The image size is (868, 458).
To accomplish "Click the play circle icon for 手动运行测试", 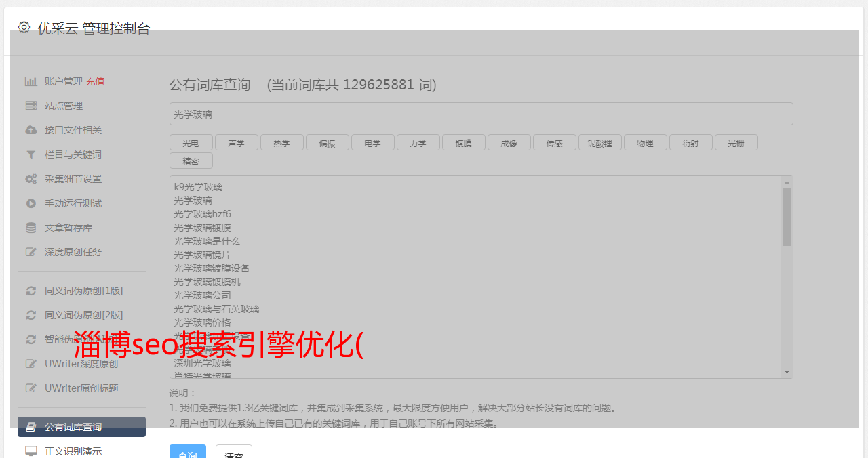I will (x=31, y=203).
